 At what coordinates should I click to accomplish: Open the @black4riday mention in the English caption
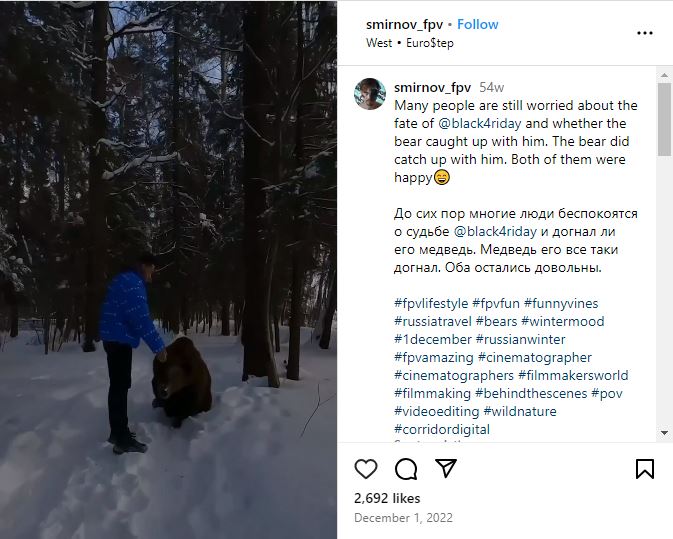click(480, 124)
